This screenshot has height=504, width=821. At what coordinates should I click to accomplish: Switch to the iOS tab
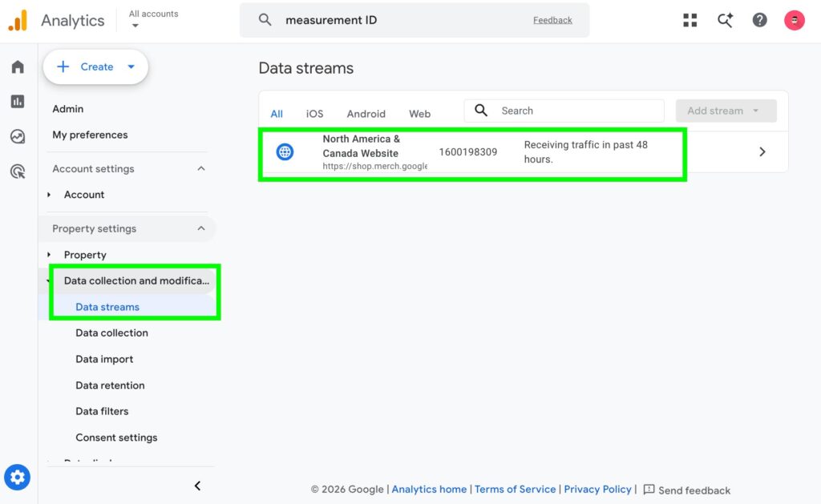314,114
